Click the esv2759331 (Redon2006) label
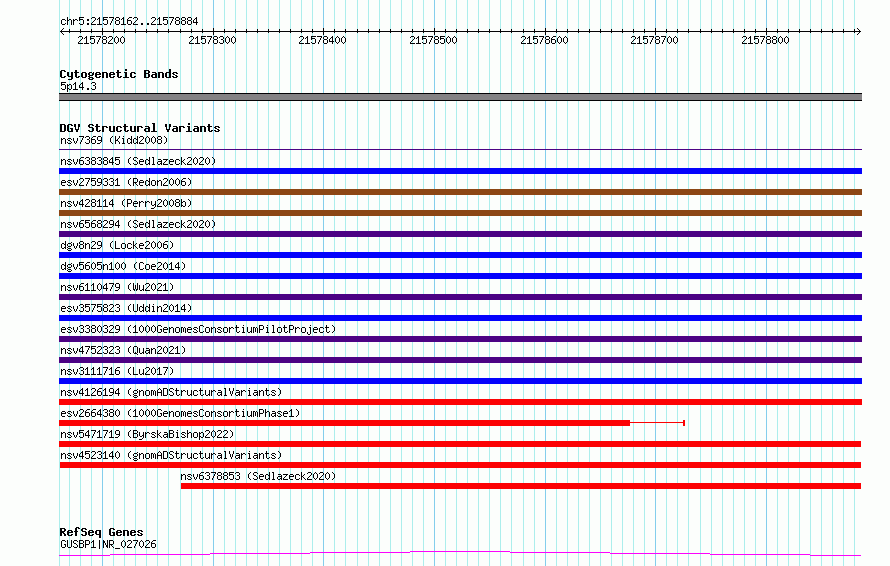 [126, 182]
